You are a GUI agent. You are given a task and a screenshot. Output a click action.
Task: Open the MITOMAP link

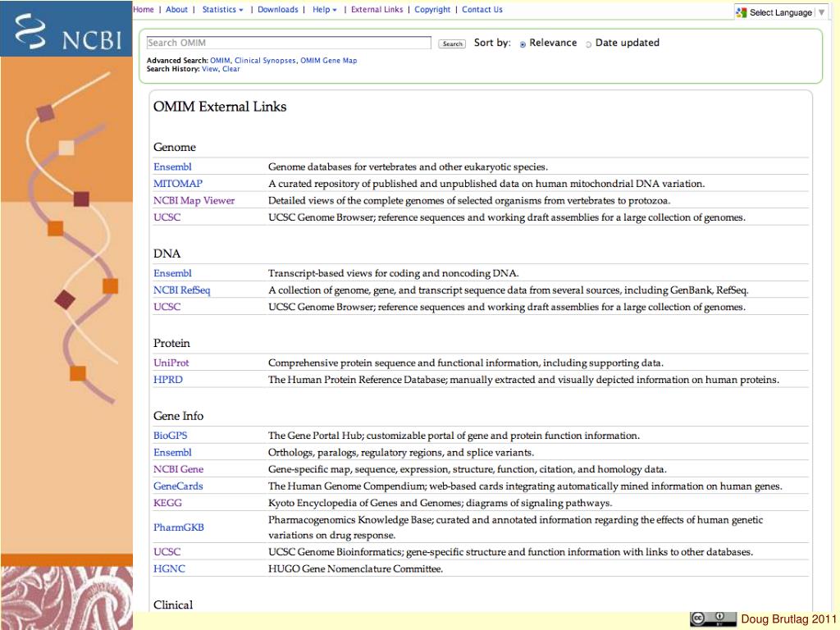(178, 184)
